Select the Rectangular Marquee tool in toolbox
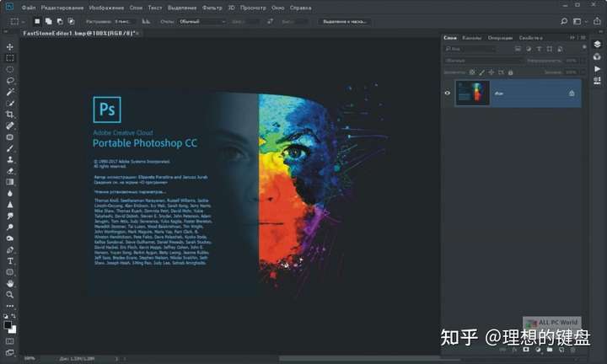 (x=10, y=58)
